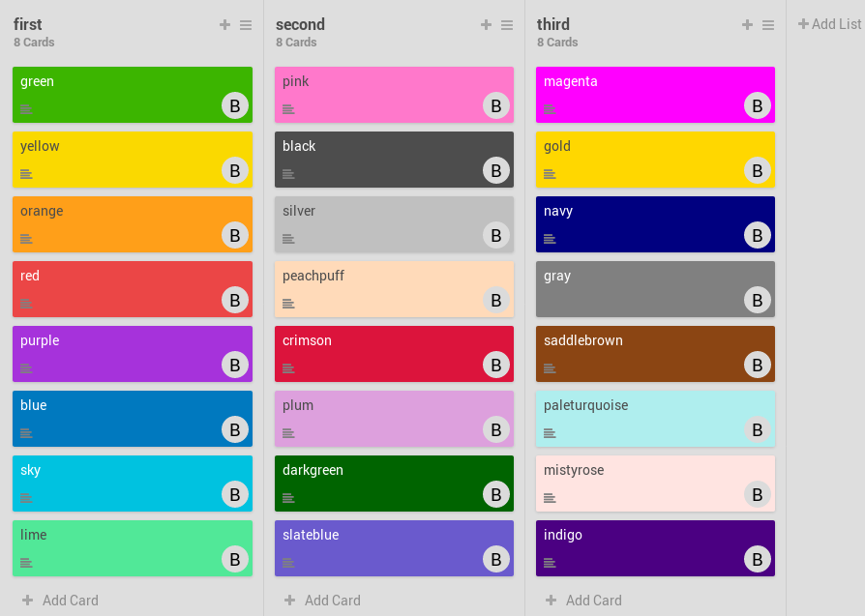Click the member avatar B on indigo card
The image size is (865, 616).
(757, 559)
